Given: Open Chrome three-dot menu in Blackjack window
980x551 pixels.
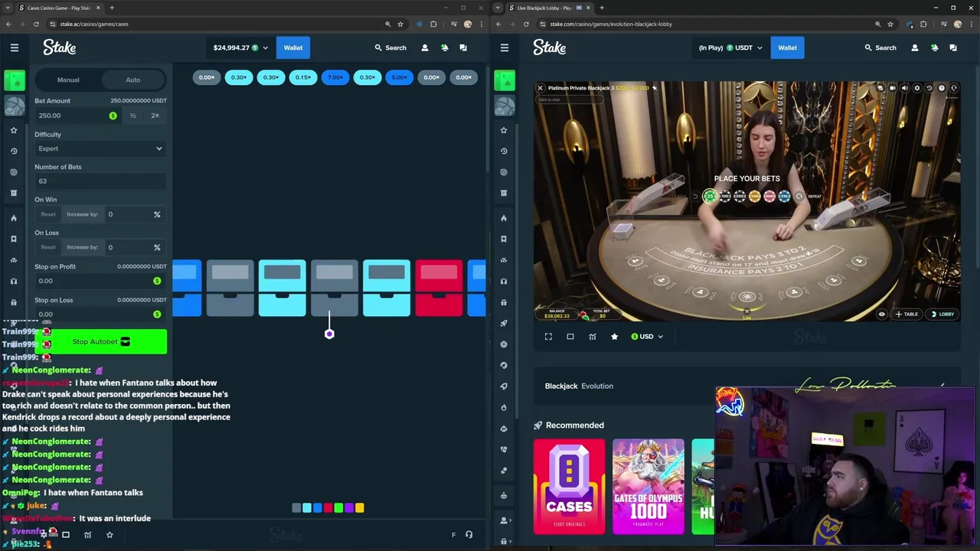Looking at the screenshot, I should tap(972, 24).
